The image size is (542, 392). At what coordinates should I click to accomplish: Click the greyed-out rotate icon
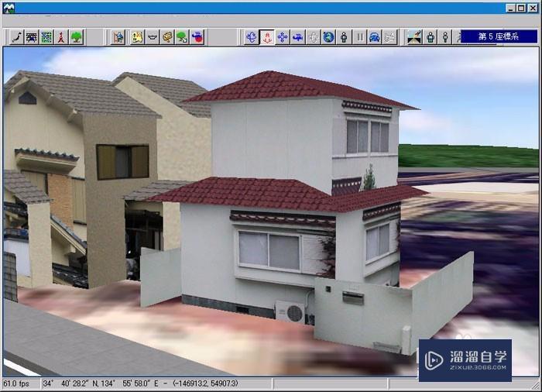(313, 37)
